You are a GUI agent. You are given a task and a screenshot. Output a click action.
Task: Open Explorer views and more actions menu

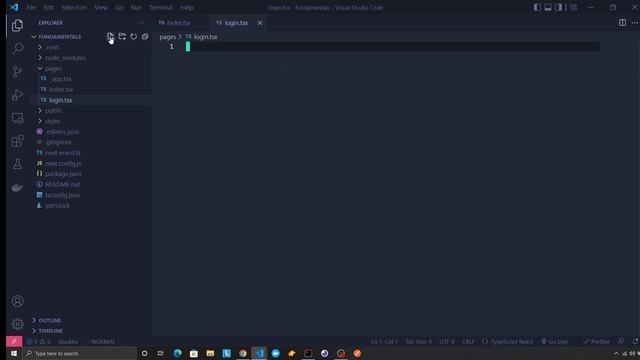point(141,23)
